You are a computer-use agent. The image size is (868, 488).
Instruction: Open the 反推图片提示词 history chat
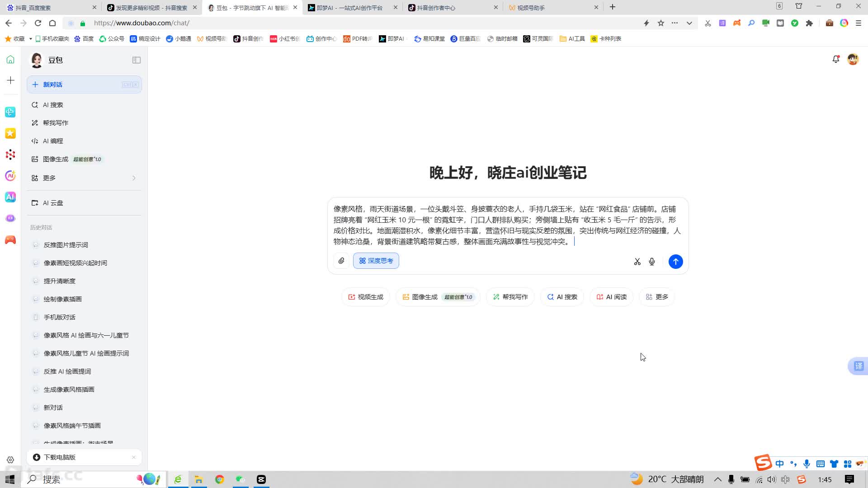pos(65,244)
